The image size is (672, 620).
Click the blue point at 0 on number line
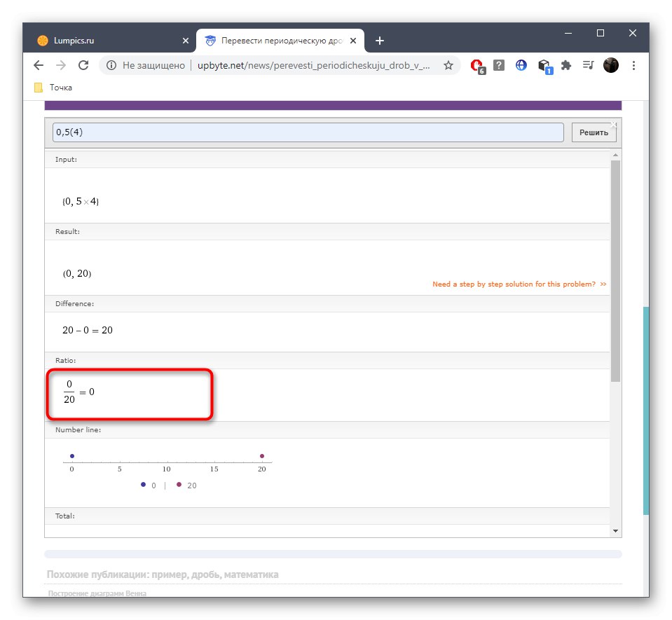click(72, 456)
